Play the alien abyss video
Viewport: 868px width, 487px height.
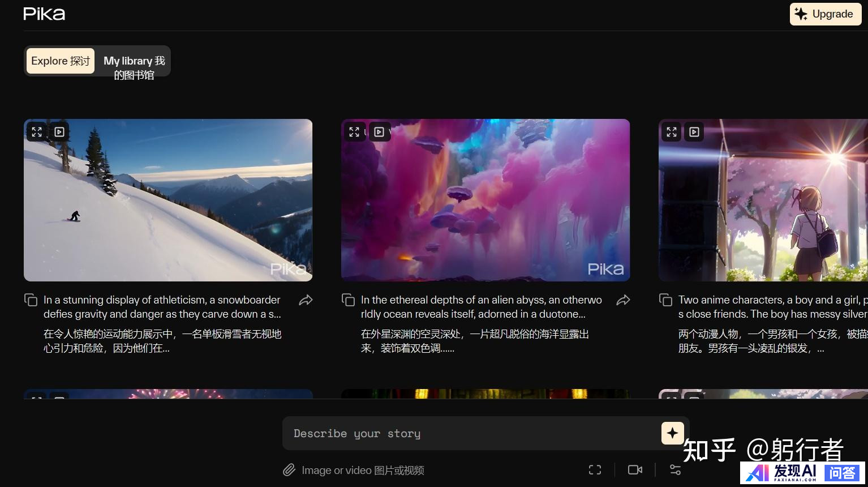[x=379, y=132]
